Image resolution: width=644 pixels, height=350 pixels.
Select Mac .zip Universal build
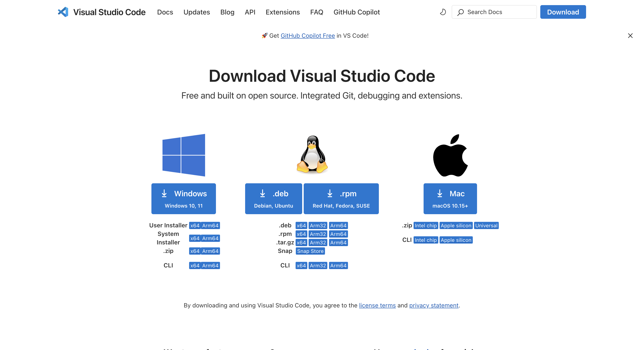[x=486, y=225]
